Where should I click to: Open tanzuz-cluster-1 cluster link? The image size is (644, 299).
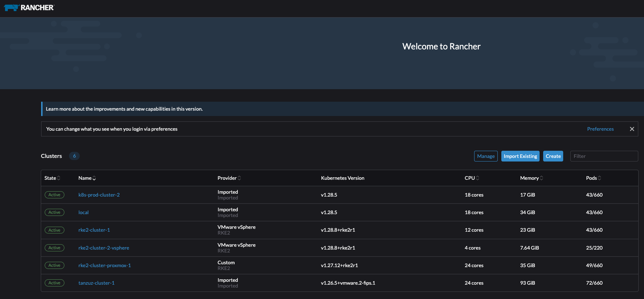click(x=97, y=283)
